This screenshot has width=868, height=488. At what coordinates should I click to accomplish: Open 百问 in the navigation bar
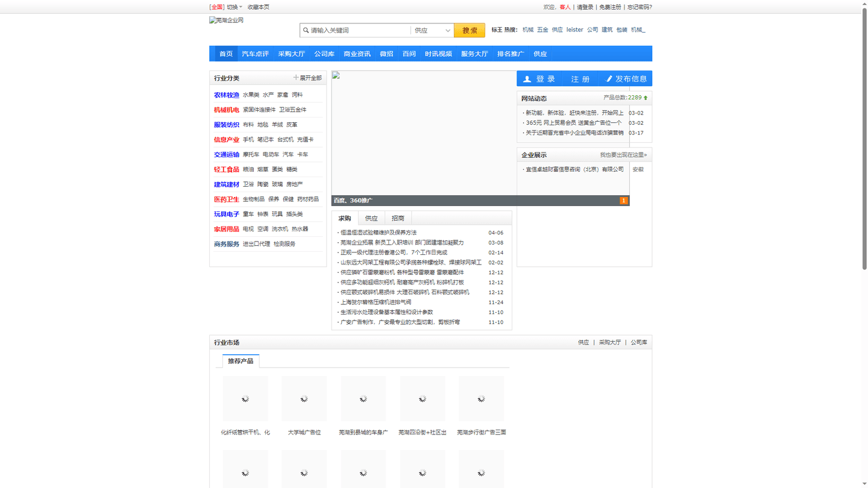[x=409, y=54]
